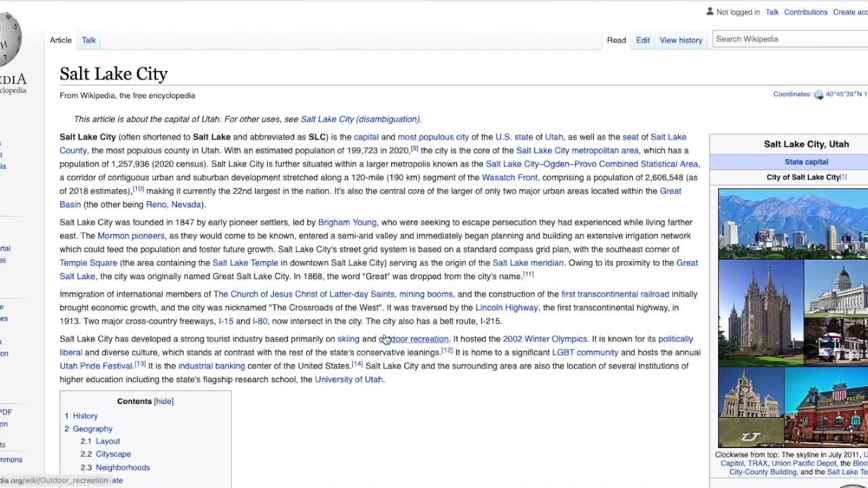Open the TRAX caption link
The image size is (868, 488).
pyautogui.click(x=757, y=464)
